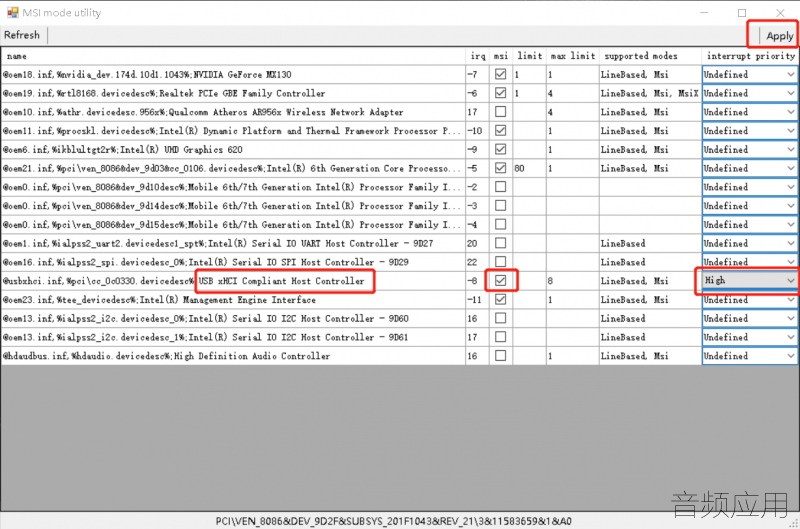The image size is (800, 529).
Task: Open priority dropdown for SPI Host Controller 9D29
Action: click(749, 262)
